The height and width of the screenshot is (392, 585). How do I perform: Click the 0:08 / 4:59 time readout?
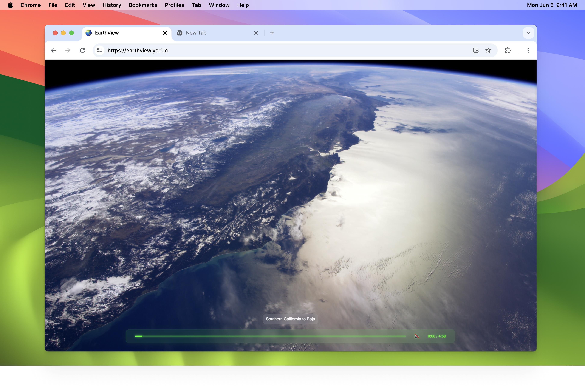tap(436, 336)
